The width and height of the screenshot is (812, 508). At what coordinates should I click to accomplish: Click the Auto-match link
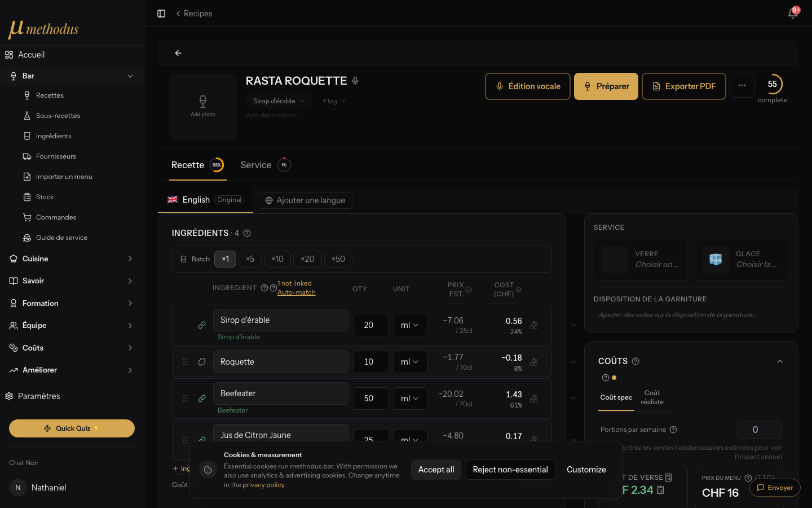(x=296, y=292)
